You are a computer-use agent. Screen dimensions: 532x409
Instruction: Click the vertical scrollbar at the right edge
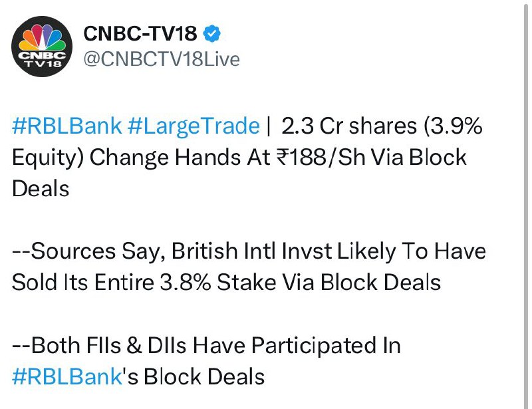526,204
